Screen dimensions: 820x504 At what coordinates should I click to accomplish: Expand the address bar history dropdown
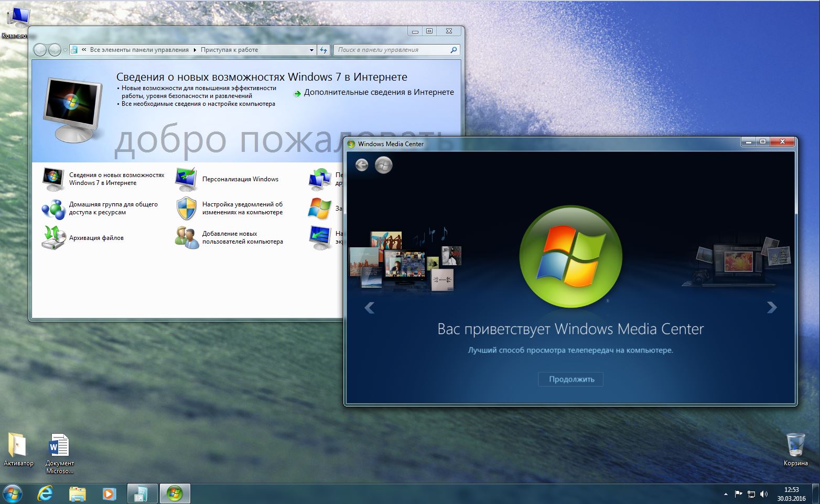pyautogui.click(x=311, y=50)
